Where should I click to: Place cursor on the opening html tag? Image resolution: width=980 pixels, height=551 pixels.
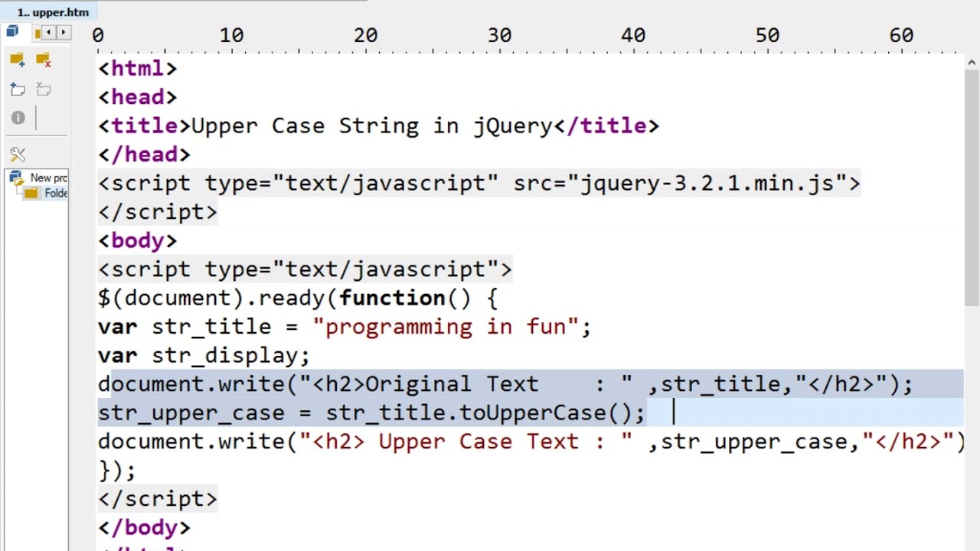click(x=138, y=69)
